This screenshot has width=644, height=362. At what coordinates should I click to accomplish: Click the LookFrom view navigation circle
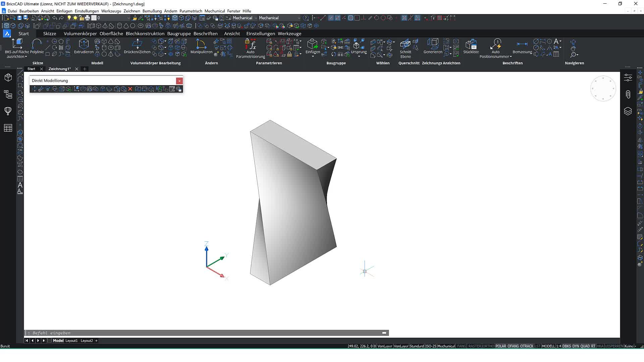603,89
